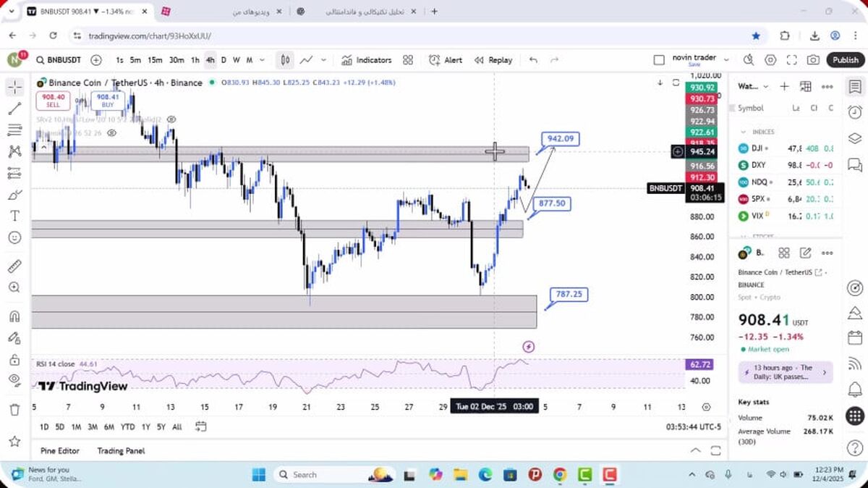Select the line chart style icon
This screenshot has width=868, height=488.
click(307, 60)
